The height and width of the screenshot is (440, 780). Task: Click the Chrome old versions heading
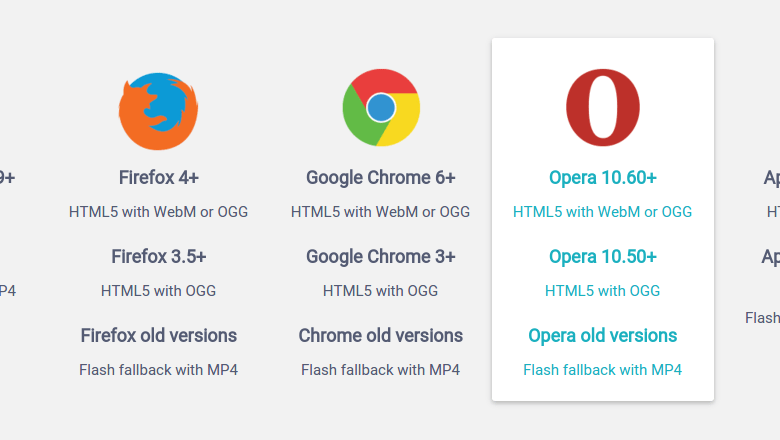[x=381, y=336]
